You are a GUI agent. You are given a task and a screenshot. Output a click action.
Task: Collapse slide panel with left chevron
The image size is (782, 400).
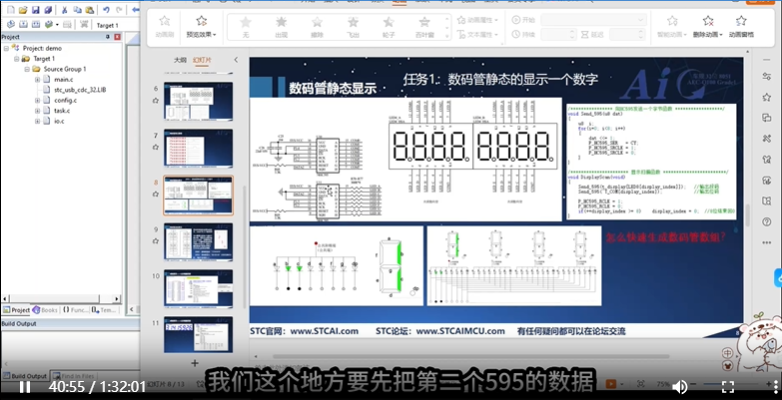click(x=236, y=60)
